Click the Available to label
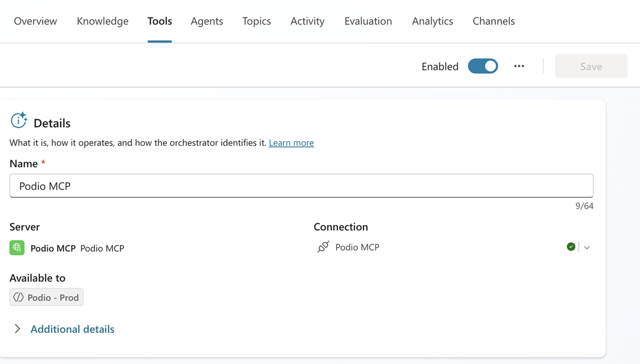 (38, 278)
